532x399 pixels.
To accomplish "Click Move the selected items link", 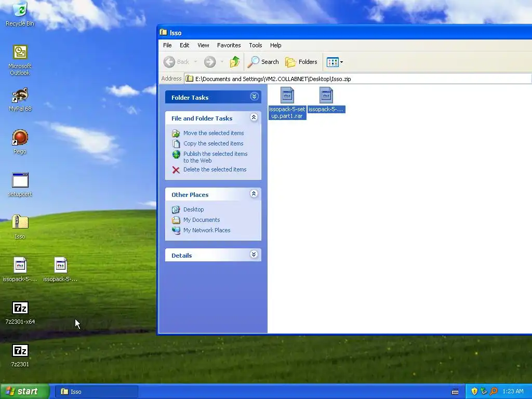I will [214, 133].
